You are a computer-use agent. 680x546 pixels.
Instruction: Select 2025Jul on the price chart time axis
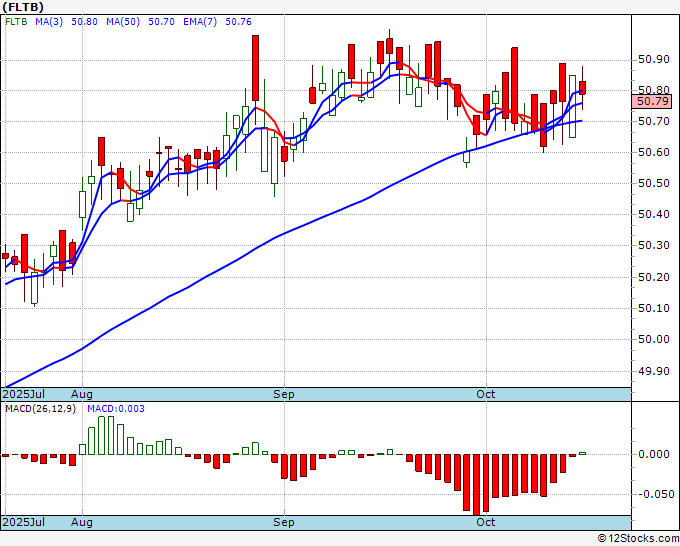coord(24,394)
